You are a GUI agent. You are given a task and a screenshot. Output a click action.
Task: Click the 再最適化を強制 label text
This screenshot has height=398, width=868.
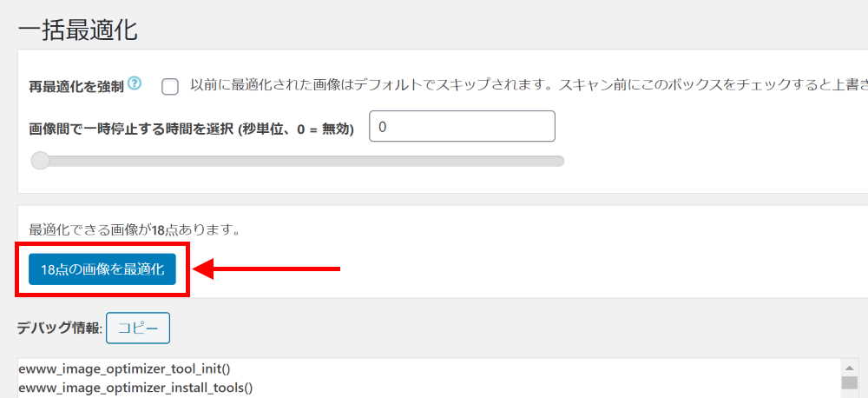click(x=77, y=86)
